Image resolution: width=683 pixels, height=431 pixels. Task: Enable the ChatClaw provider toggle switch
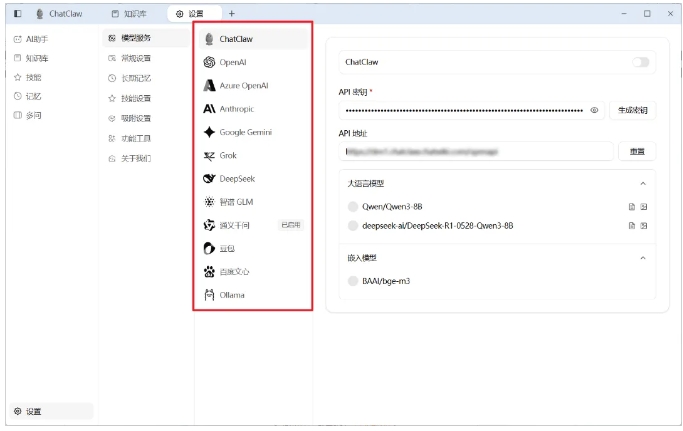tap(640, 62)
